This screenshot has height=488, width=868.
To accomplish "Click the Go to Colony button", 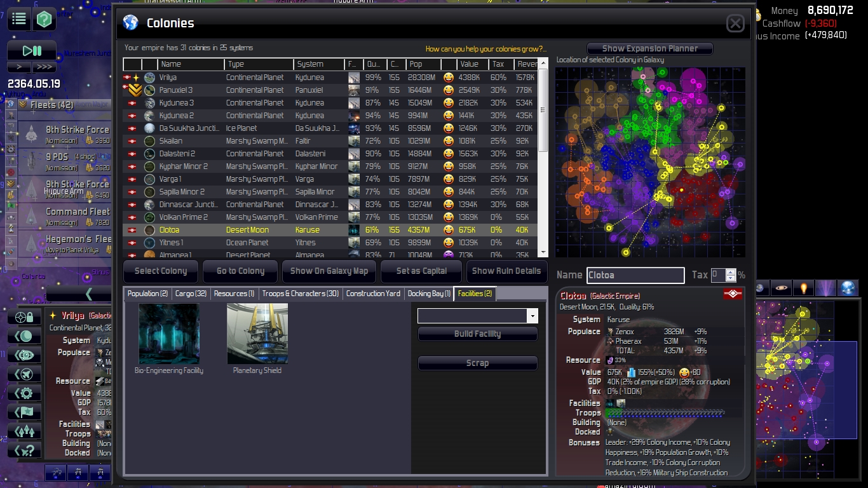I will [240, 271].
